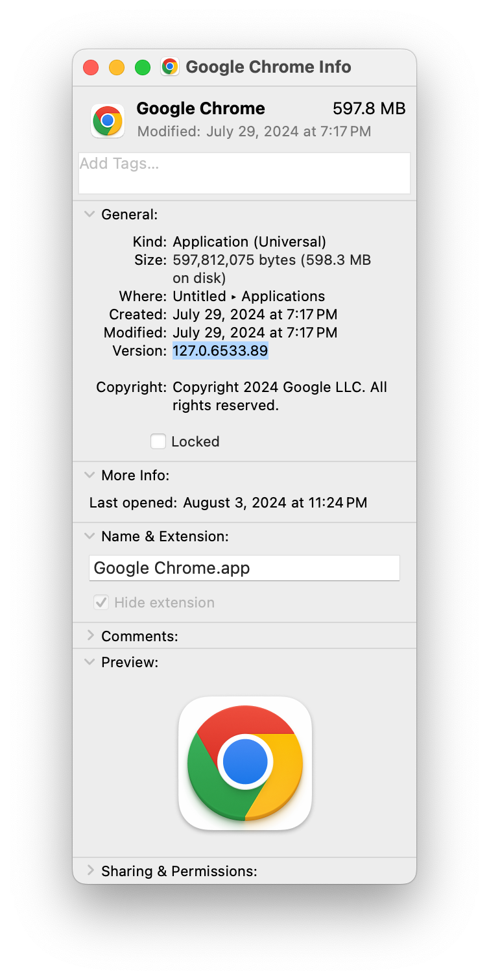Click the Created date value
Viewport: 489px width, 980px height.
click(255, 314)
